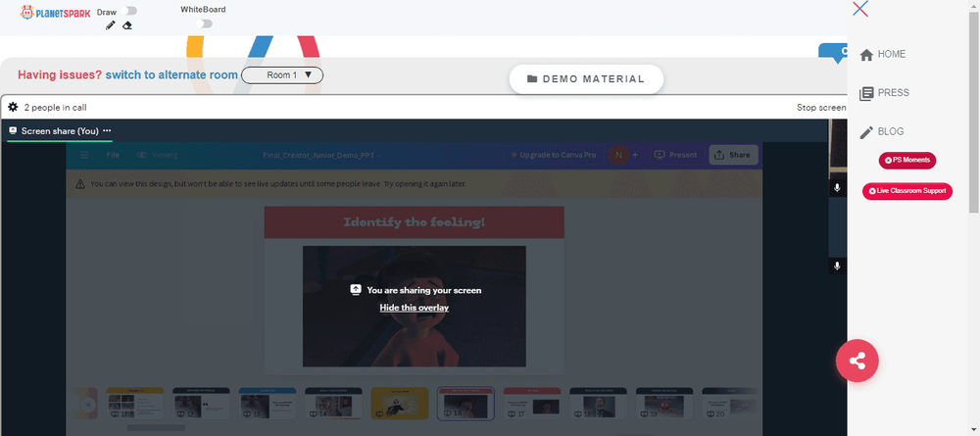Viewport: 980px width, 436px height.
Task: Click the 2 people in call text
Action: 55,108
